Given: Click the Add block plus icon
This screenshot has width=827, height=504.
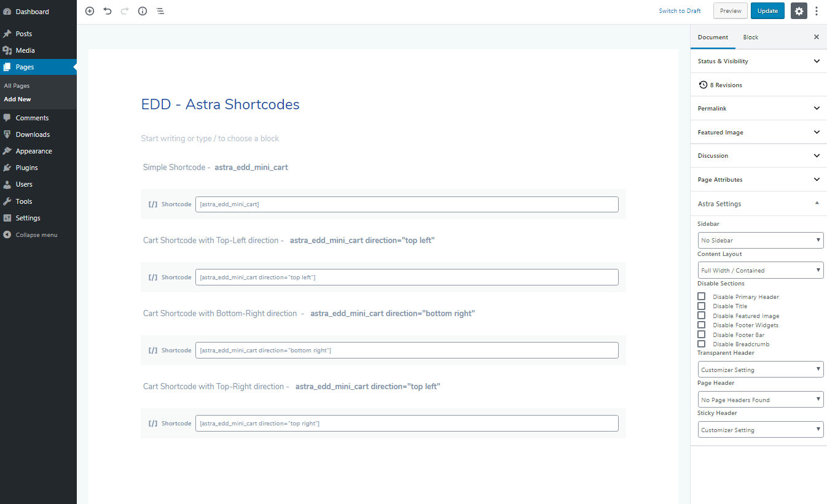Looking at the screenshot, I should 90,11.
